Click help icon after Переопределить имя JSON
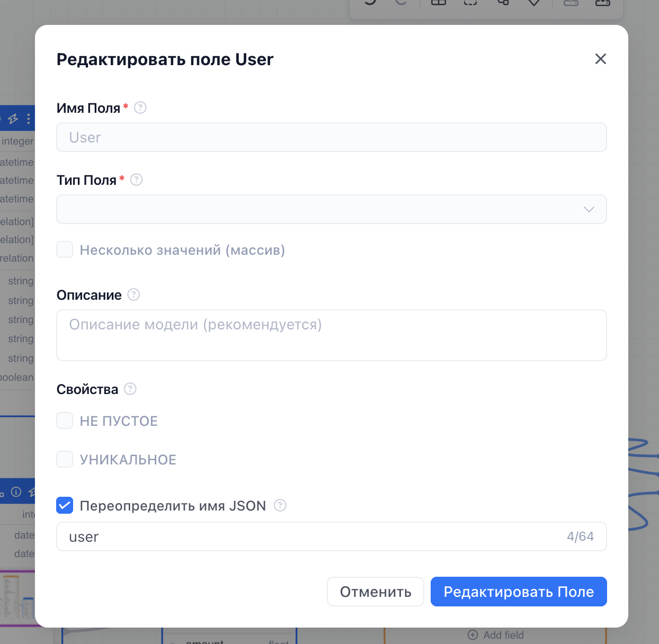The width and height of the screenshot is (659, 644). click(x=280, y=505)
